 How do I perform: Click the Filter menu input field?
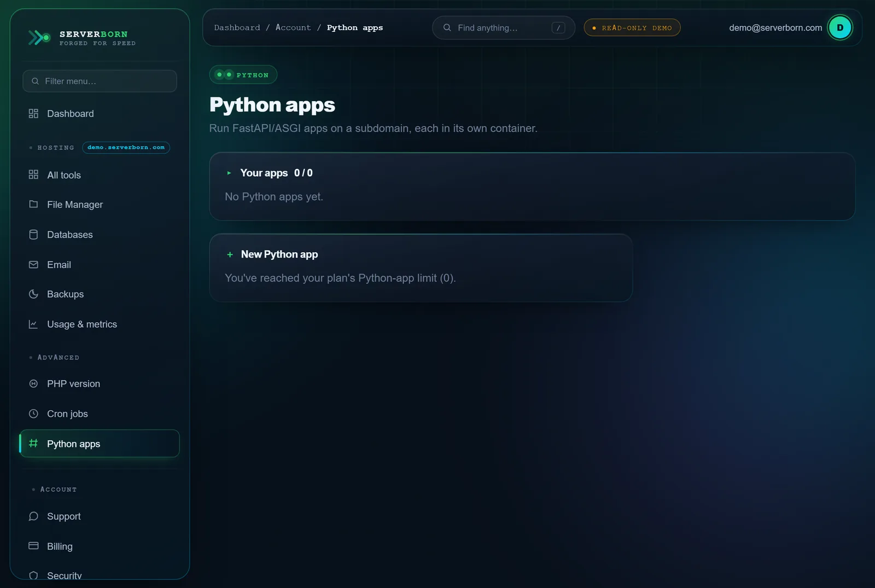pyautogui.click(x=100, y=81)
